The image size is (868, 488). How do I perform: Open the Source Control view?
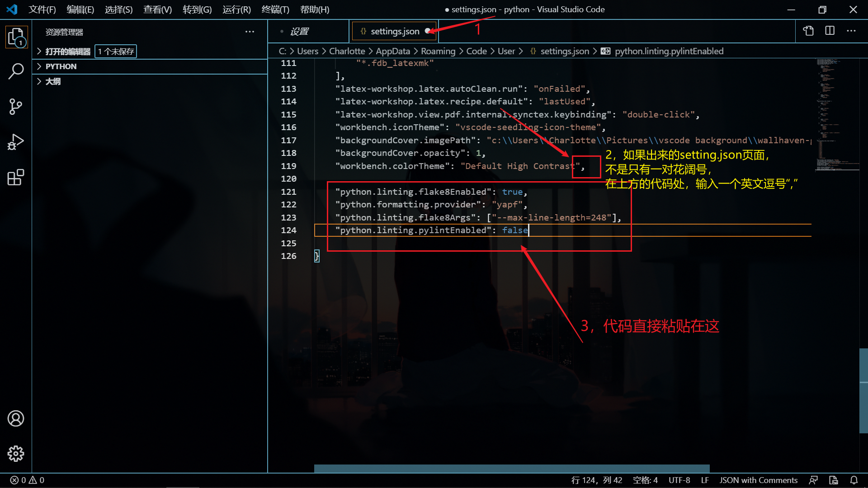[16, 107]
